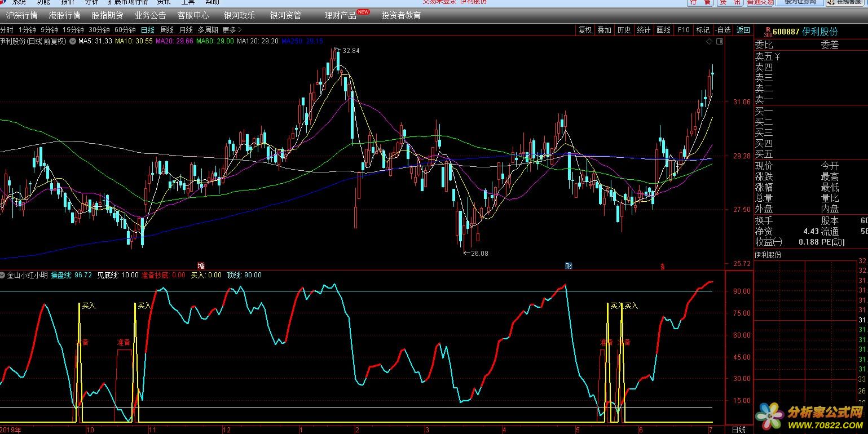Image resolution: width=868 pixels, height=434 pixels.
Task: Switch to 股指期货 tab
Action: coord(107,16)
